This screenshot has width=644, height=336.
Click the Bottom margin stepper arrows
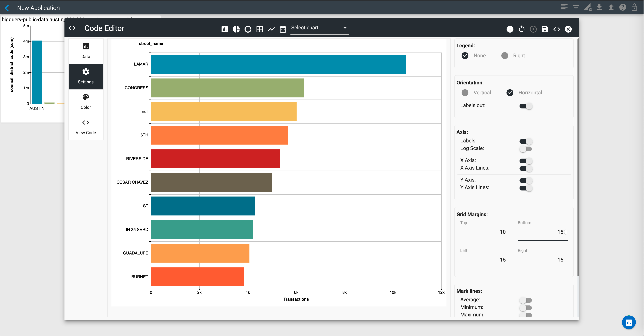pos(566,232)
